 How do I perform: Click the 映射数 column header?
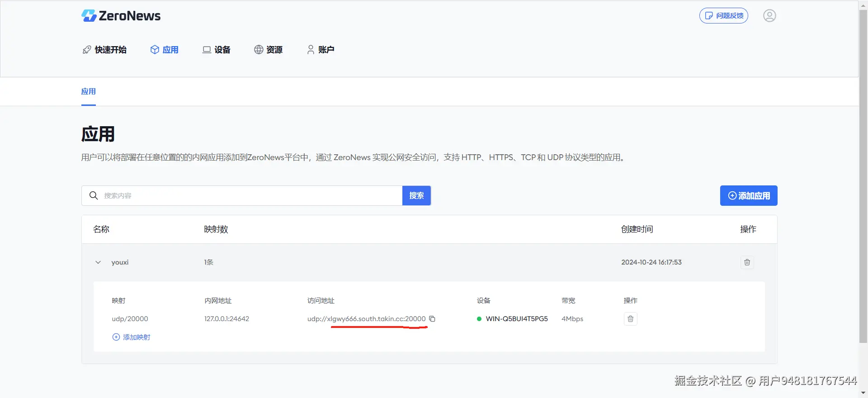[x=216, y=229]
